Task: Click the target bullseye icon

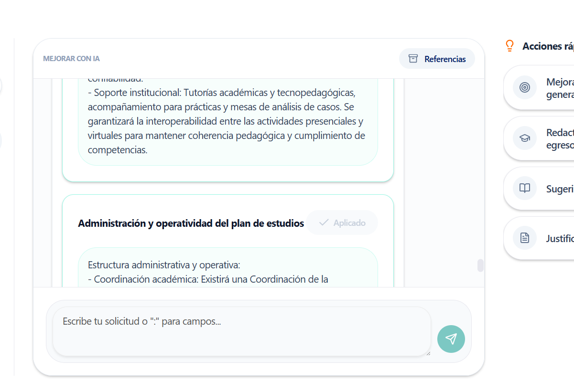Action: pyautogui.click(x=525, y=87)
